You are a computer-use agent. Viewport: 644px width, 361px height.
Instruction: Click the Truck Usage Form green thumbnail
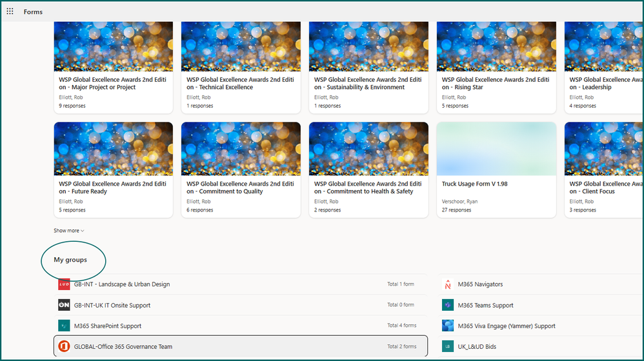click(x=497, y=149)
